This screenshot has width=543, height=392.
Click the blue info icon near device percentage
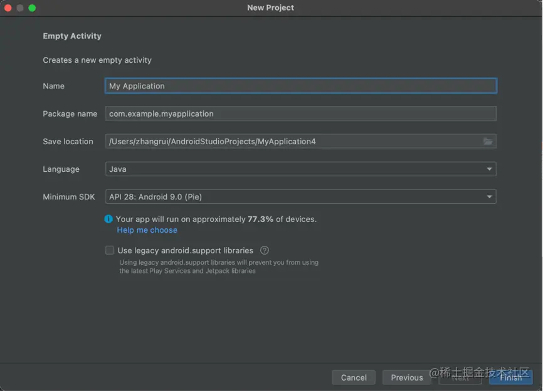(x=108, y=219)
